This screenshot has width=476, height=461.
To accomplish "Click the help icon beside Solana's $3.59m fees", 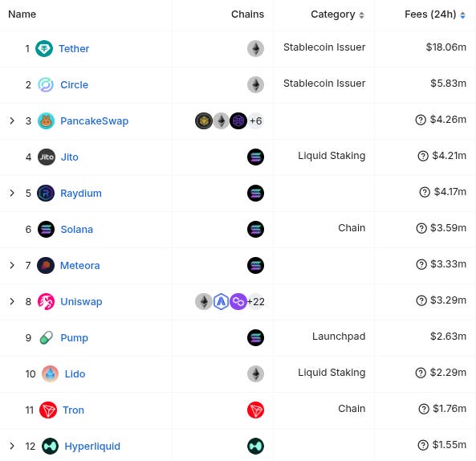I will point(421,228).
